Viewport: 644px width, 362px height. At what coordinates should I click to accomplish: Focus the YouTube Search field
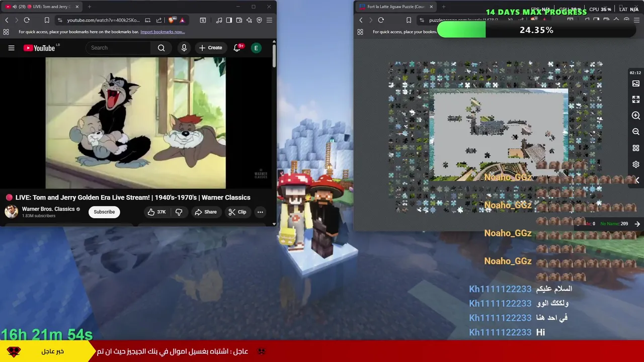(119, 48)
